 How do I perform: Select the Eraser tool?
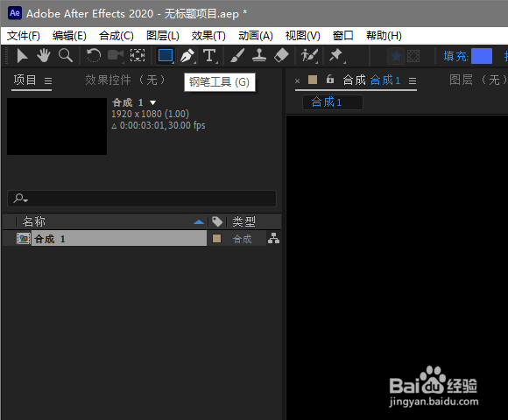281,56
